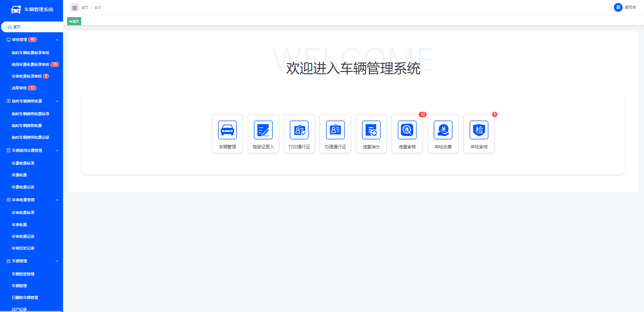This screenshot has height=312, width=644.
Task: Click the home icon beside 首页
Action: (x=9, y=27)
